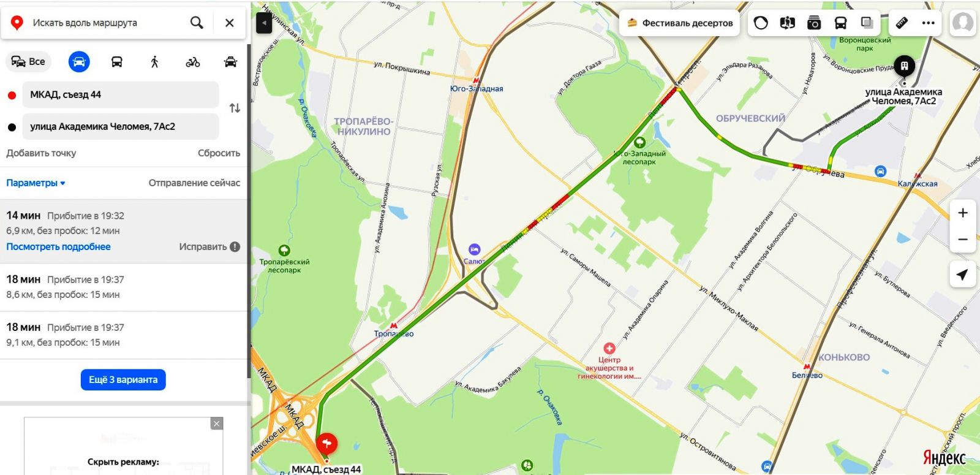
Task: Select the Все transport modes tab
Action: point(29,62)
